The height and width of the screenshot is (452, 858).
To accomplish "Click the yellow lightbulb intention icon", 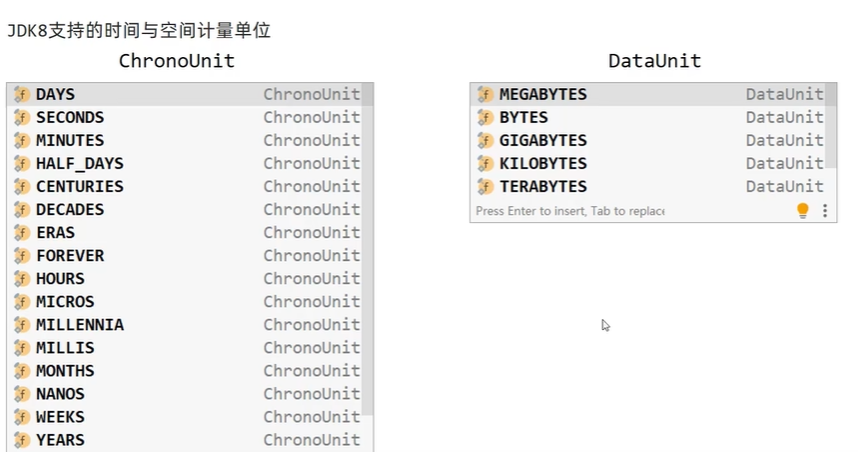I will pyautogui.click(x=802, y=211).
